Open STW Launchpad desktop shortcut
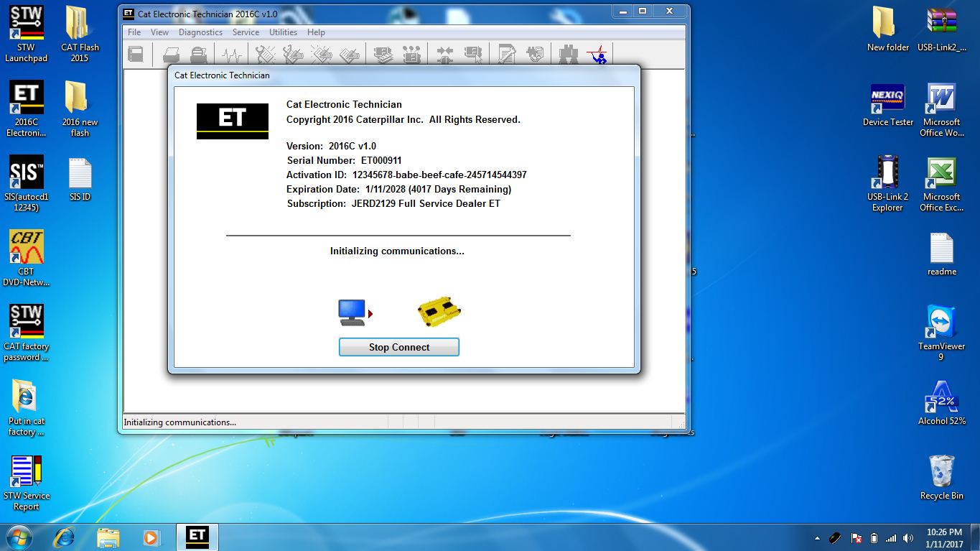 (x=26, y=34)
